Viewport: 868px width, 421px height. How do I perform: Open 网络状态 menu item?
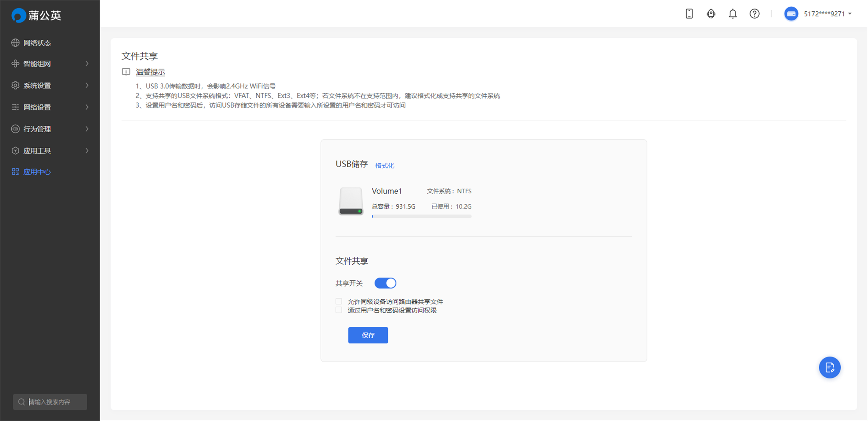[50, 42]
